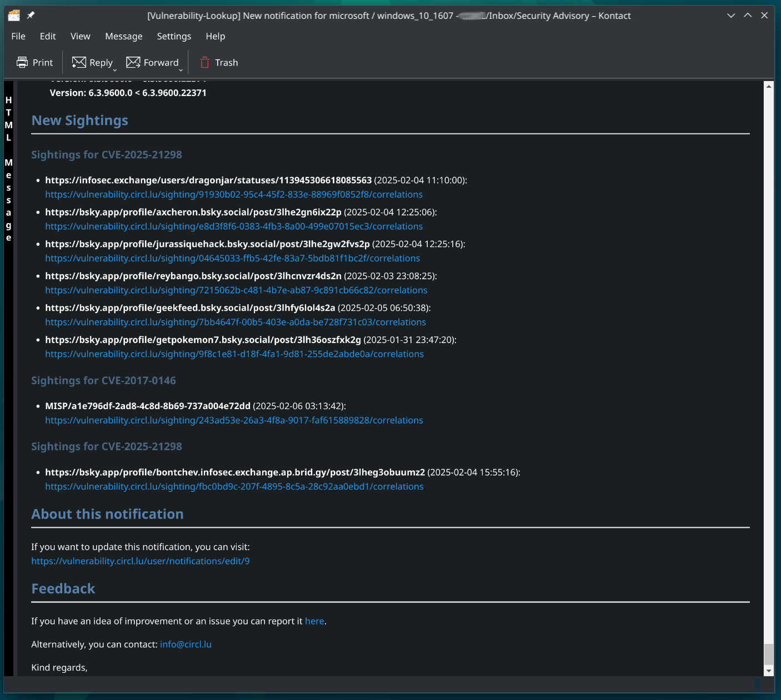Click the scrollbar down arrow
Viewport: 781px width, 700px height.
(x=769, y=671)
